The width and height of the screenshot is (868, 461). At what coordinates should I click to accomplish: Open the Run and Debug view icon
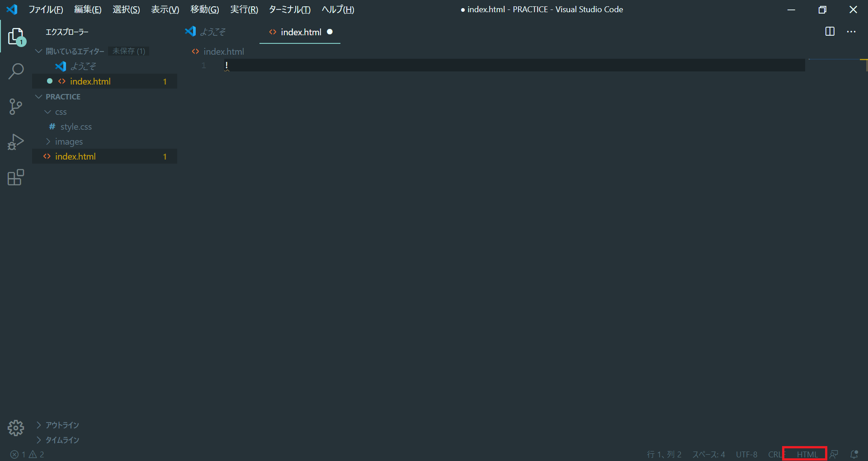pyautogui.click(x=16, y=142)
